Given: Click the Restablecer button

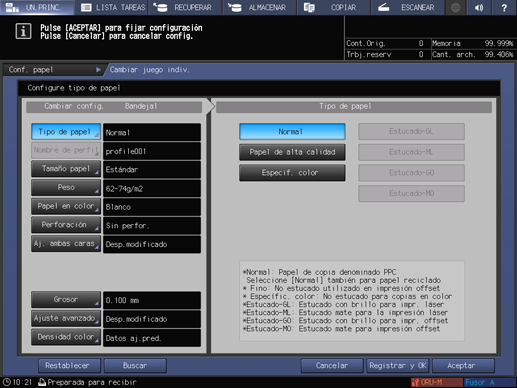Looking at the screenshot, I should pos(69,366).
